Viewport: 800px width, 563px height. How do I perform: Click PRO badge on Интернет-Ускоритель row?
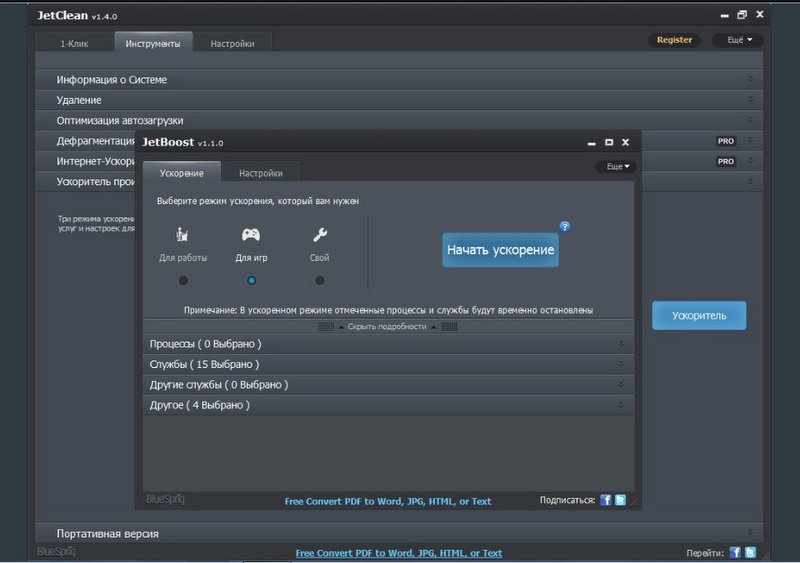click(x=726, y=161)
